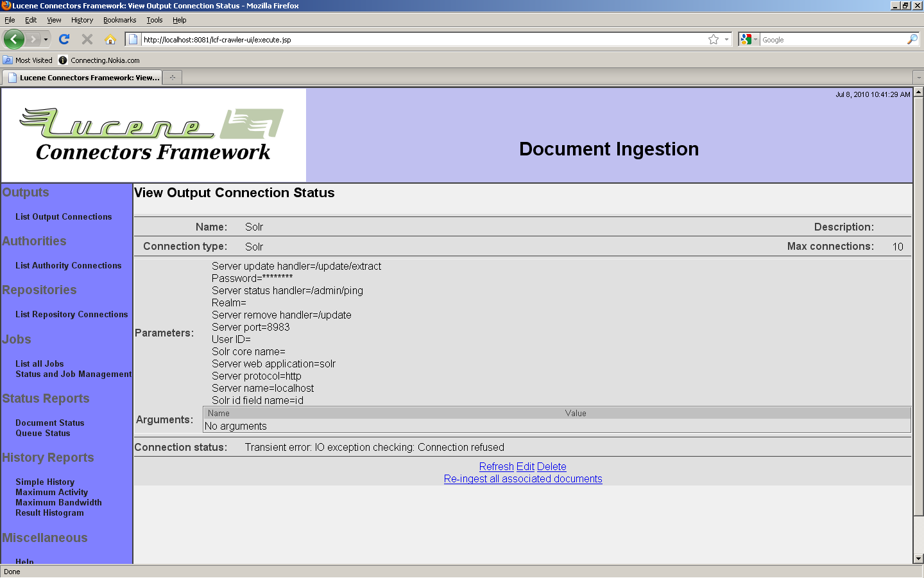Click the Refresh connection status link

496,466
